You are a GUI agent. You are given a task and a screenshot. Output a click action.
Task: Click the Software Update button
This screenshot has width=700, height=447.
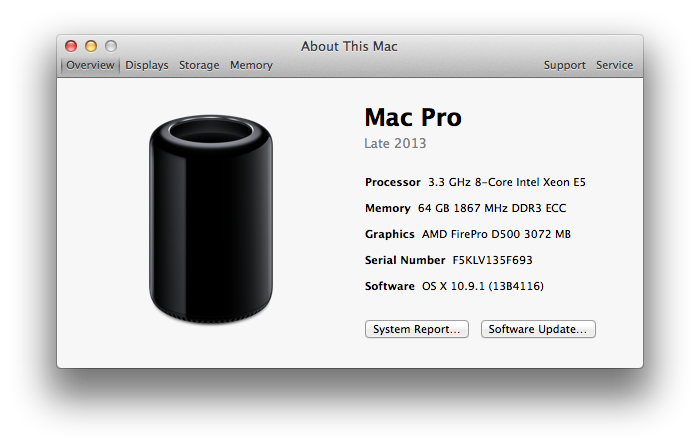(538, 329)
